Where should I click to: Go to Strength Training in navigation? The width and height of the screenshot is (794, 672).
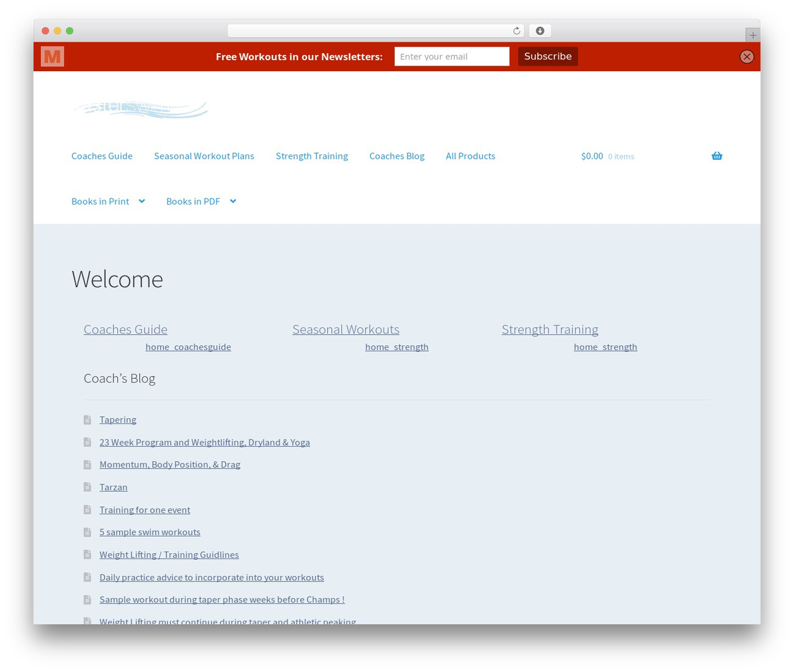[312, 156]
